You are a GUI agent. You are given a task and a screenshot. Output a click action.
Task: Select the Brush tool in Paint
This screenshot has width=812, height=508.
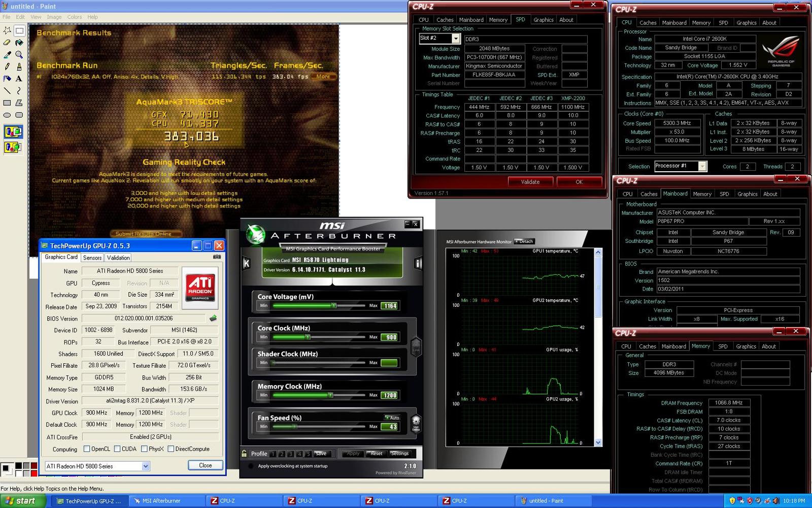tap(19, 67)
